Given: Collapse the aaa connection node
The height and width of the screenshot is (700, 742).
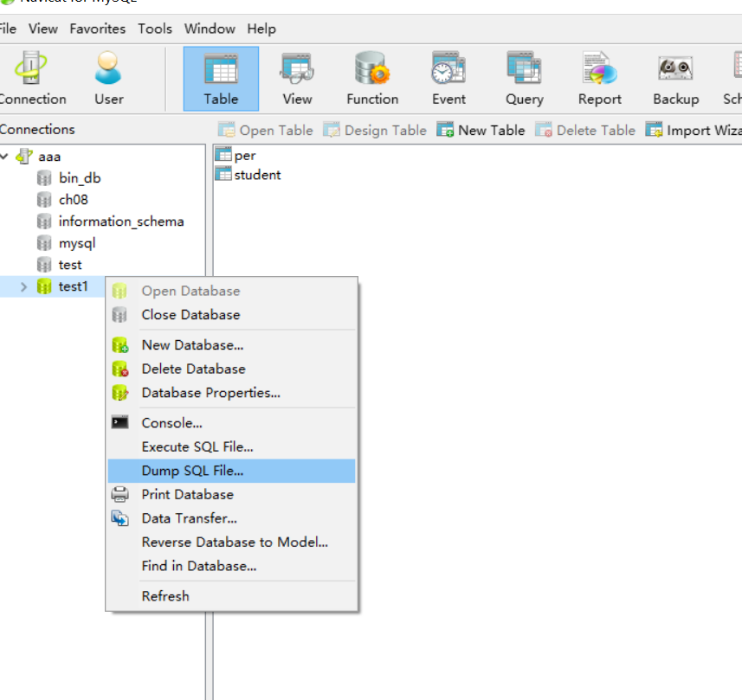Looking at the screenshot, I should click(x=4, y=156).
